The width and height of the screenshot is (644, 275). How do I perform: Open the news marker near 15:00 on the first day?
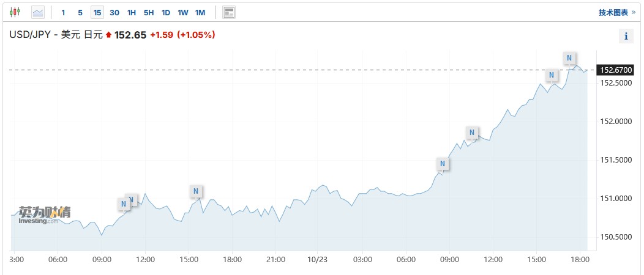click(x=196, y=191)
